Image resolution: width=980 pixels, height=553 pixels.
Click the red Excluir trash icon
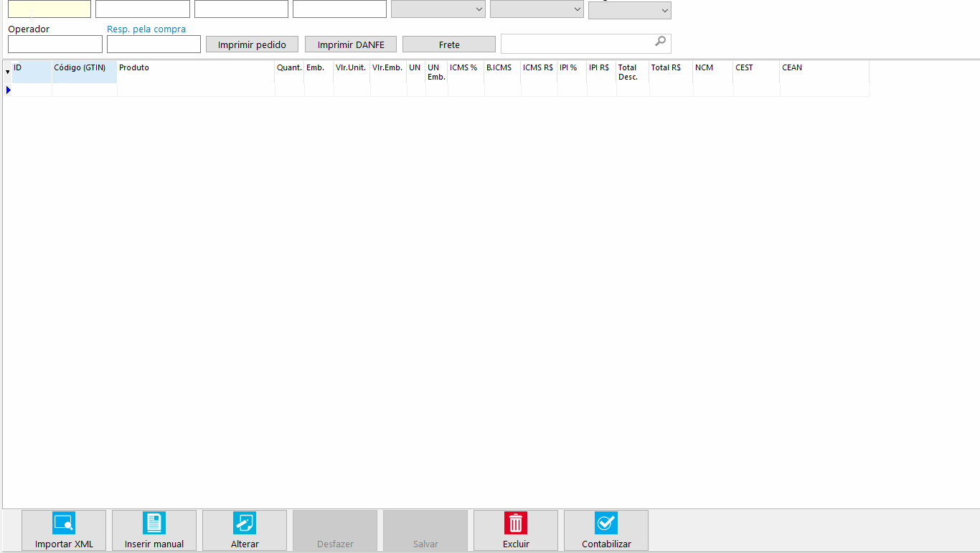(516, 523)
